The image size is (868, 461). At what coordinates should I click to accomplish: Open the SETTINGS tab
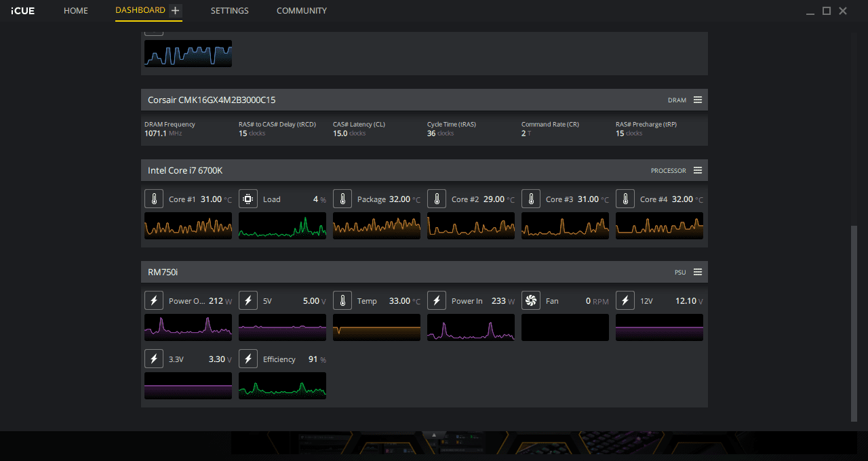[x=229, y=11]
